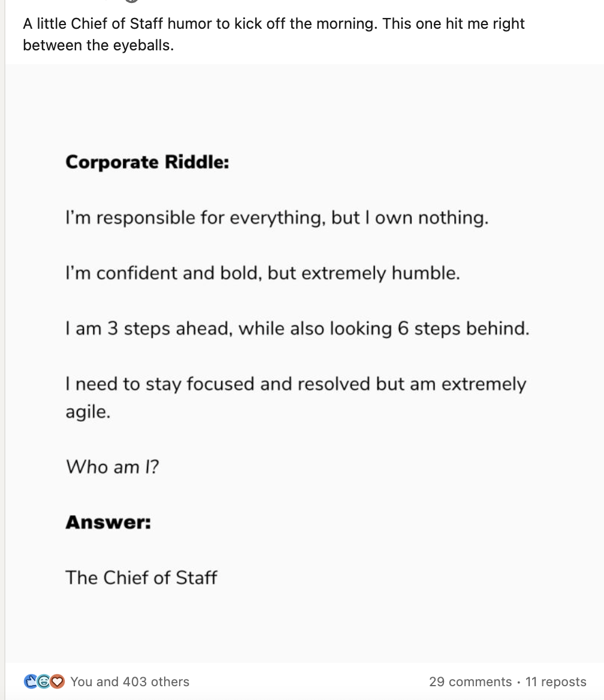Viewport: 604px width, 700px height.
Task: Click the 'Corporate Riddle:' heading in the image
Action: [x=147, y=162]
